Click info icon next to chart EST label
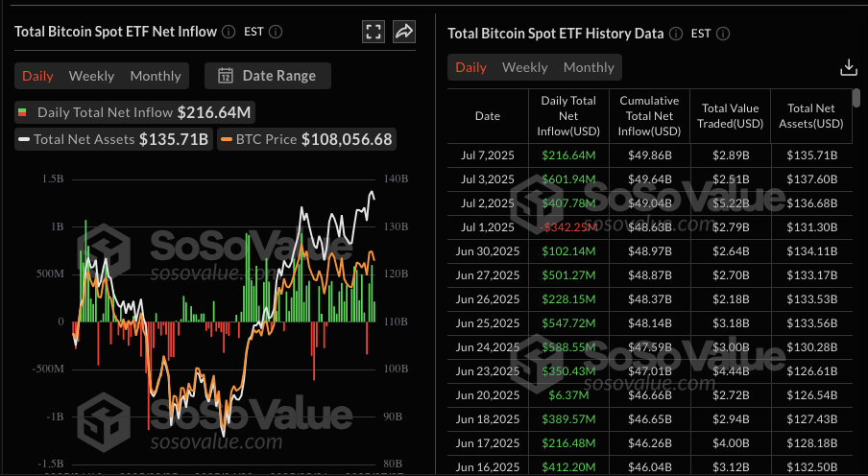 point(276,32)
